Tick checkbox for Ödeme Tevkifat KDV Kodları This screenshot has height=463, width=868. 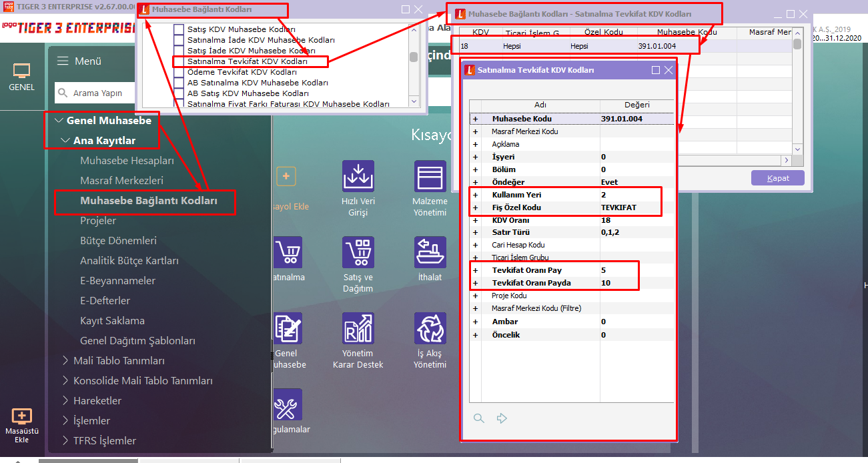(x=178, y=72)
